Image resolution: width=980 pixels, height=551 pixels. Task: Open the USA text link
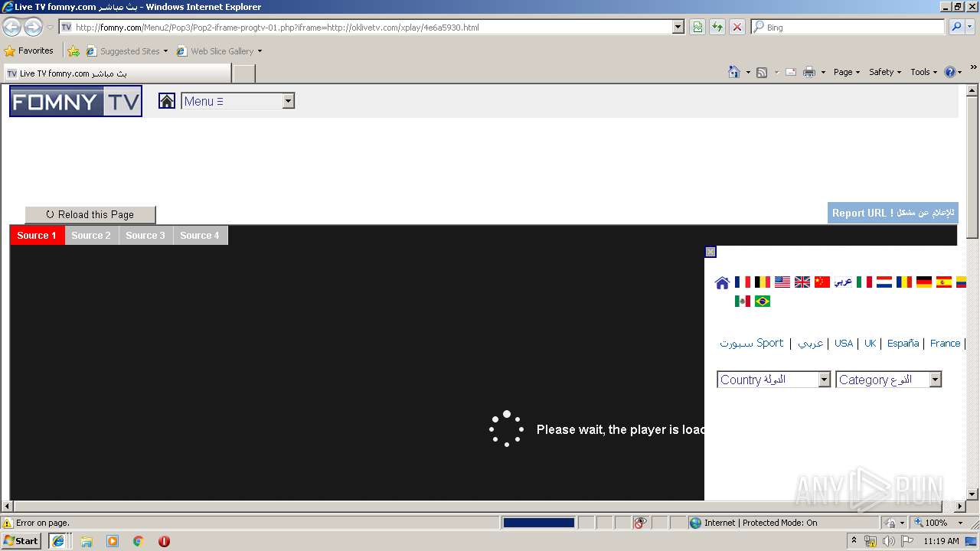(x=844, y=344)
